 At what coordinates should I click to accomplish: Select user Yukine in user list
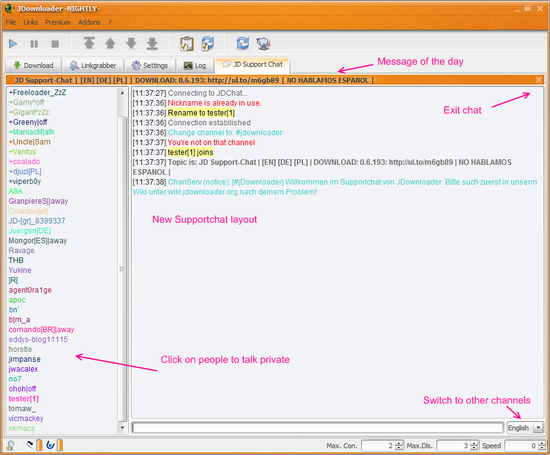coord(20,270)
